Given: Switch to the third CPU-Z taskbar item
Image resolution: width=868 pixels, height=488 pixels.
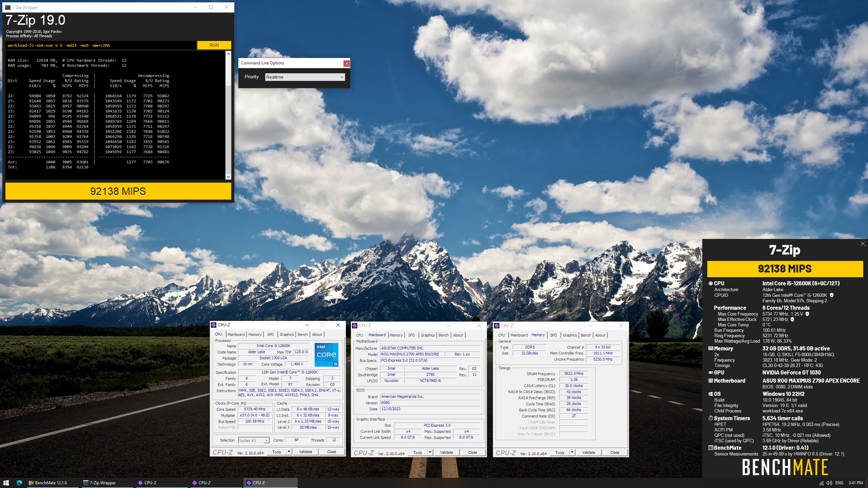Looking at the screenshot, I should (271, 483).
